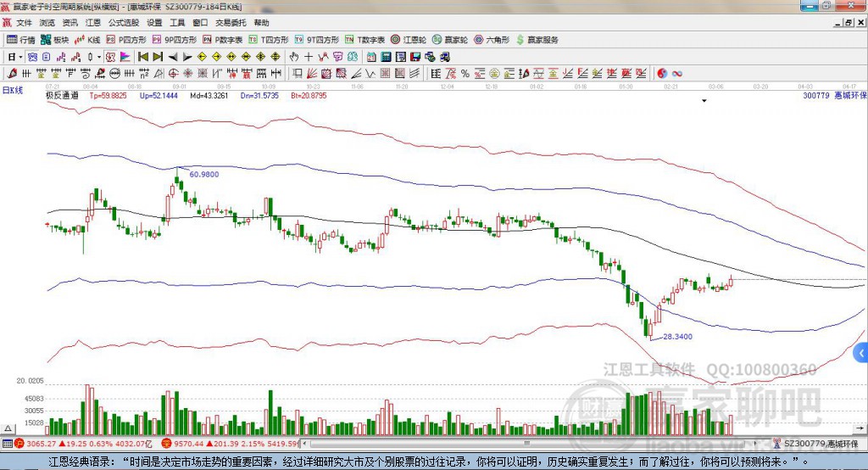Viewport: 868px width, 470px height.
Task: Open the P四方形 tool
Action: tap(126, 40)
